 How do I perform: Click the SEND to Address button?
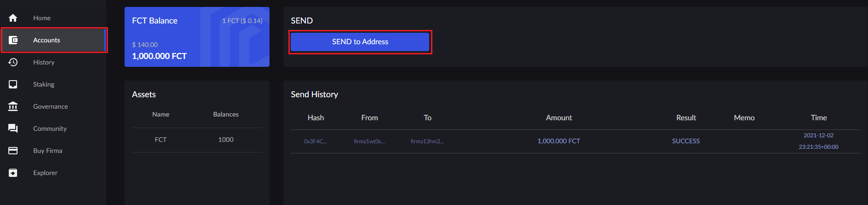tap(360, 42)
